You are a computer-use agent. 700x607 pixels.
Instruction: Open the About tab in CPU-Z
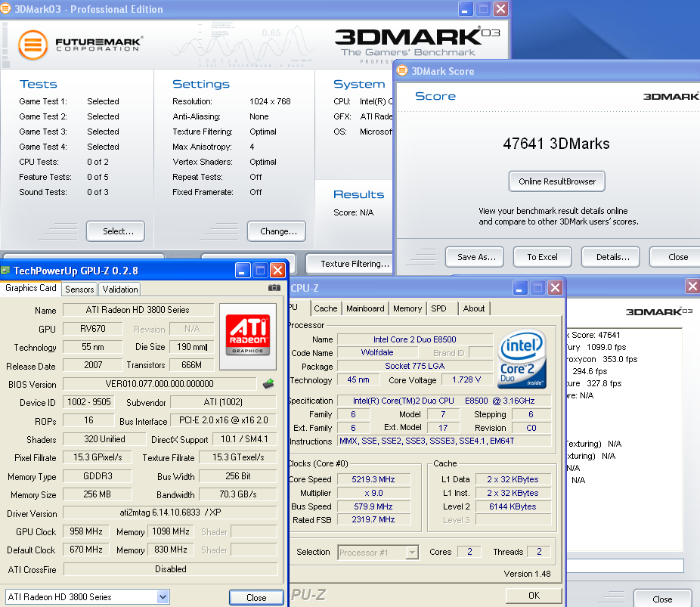tap(474, 308)
